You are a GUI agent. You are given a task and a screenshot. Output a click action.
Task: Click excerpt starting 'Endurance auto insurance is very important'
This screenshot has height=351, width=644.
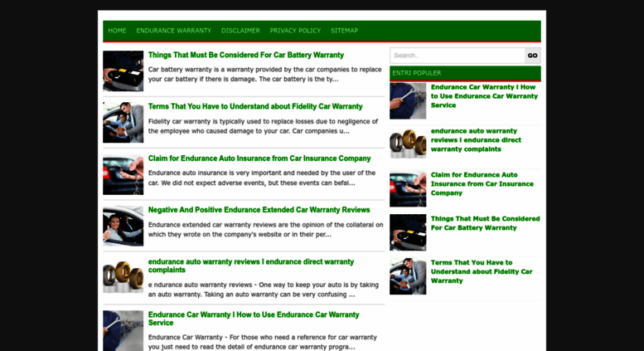[x=262, y=178]
